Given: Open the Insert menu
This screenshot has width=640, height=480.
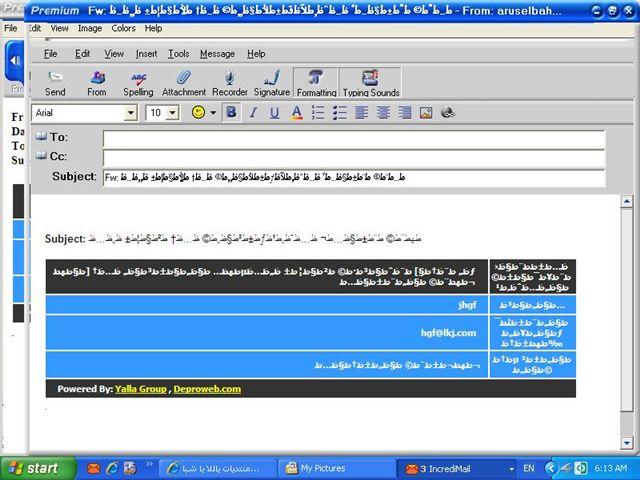Looking at the screenshot, I should pyautogui.click(x=146, y=54).
